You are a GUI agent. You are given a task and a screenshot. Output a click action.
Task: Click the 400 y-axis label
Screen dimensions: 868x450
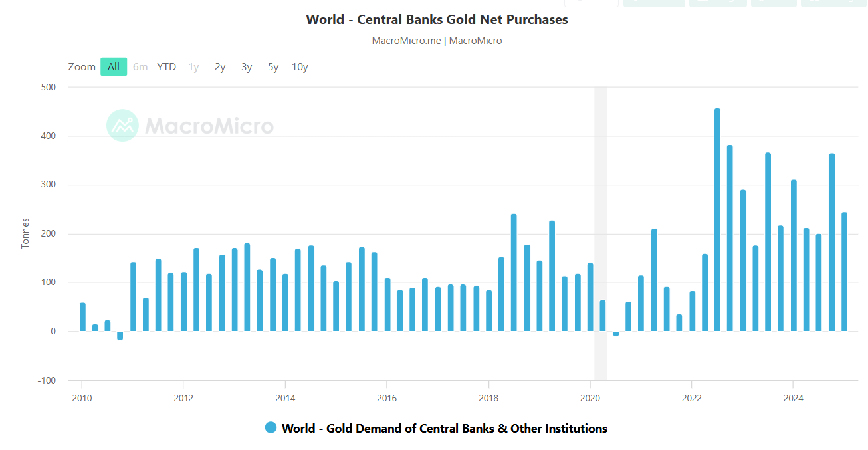pyautogui.click(x=48, y=136)
